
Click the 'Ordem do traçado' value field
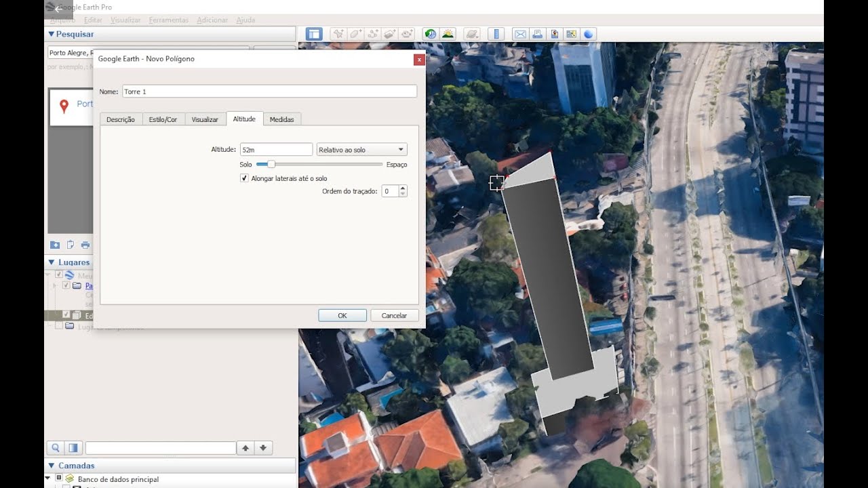tap(390, 191)
